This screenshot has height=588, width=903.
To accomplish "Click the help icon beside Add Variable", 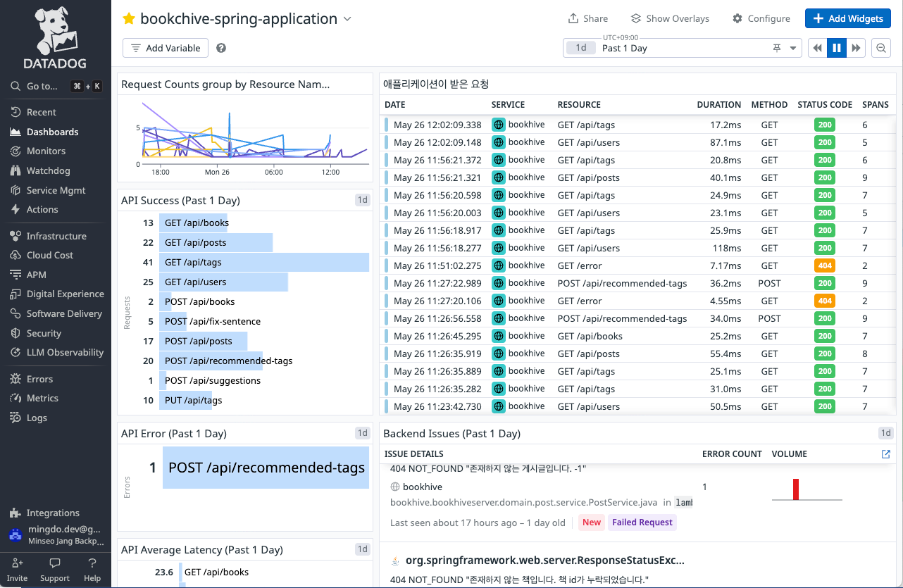I will coord(221,48).
